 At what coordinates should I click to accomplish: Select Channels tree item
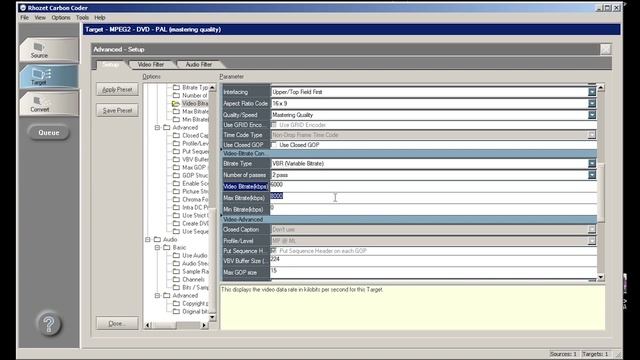(x=193, y=280)
